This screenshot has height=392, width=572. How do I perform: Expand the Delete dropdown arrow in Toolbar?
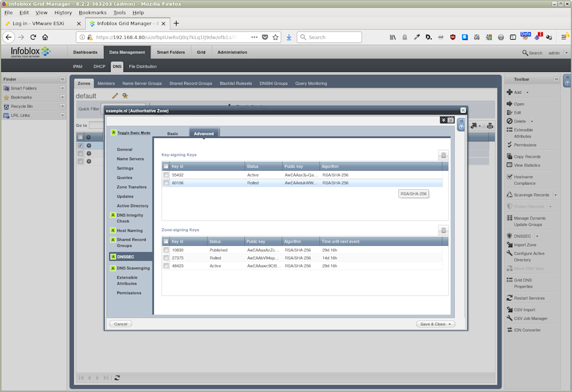[532, 121]
